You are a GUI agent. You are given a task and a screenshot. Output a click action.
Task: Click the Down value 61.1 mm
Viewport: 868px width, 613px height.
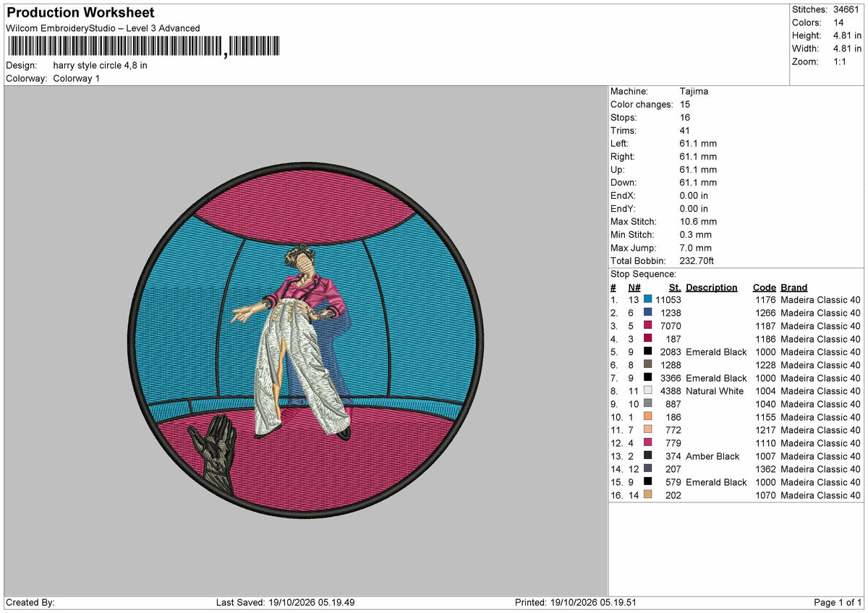tap(699, 182)
